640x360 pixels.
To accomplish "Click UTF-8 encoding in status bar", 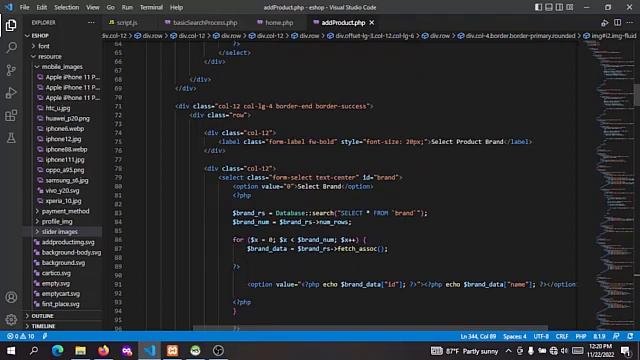I will (541, 336).
